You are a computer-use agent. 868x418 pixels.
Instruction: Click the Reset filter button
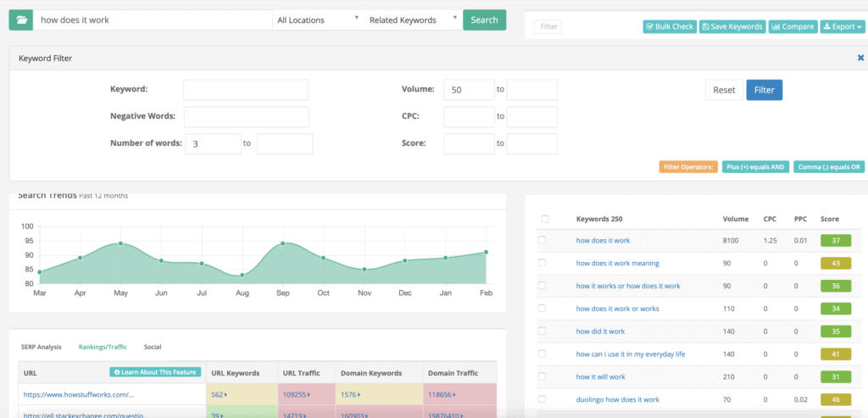[724, 90]
